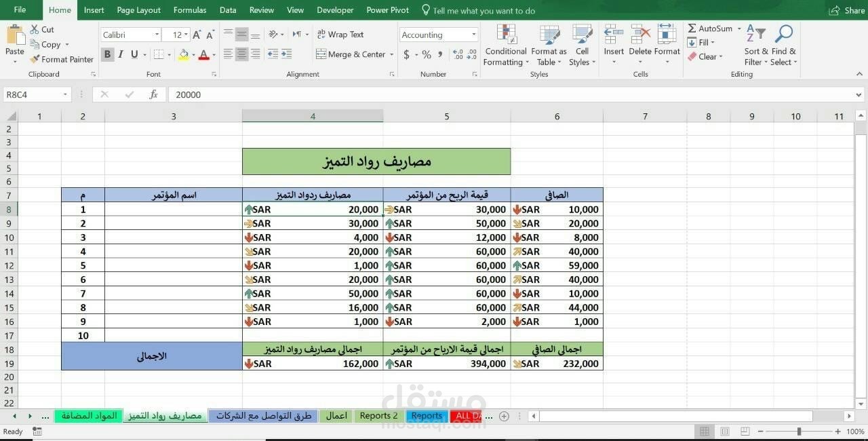868x441 pixels.
Task: Open the font size dropdown
Action: 187,35
